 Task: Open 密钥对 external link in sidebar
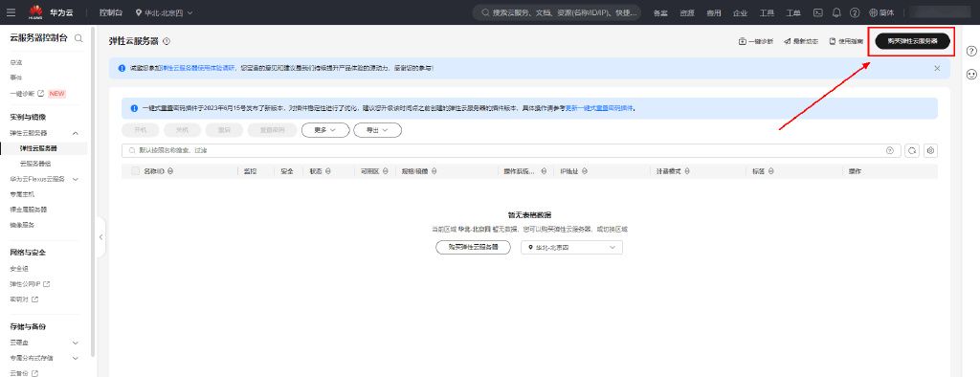click(x=24, y=299)
